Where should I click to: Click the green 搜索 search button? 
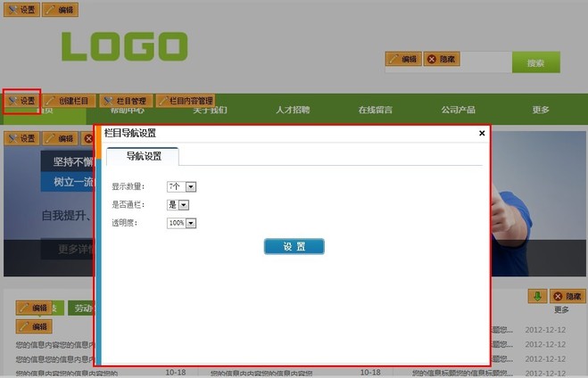click(535, 63)
